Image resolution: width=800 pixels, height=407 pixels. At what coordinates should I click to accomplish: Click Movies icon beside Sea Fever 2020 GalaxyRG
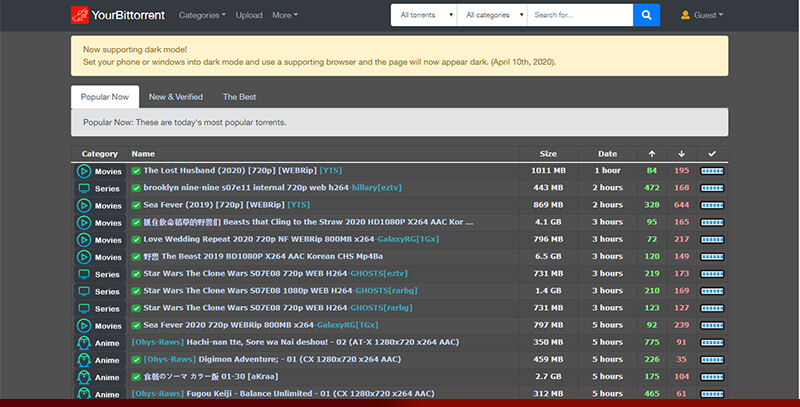point(84,325)
